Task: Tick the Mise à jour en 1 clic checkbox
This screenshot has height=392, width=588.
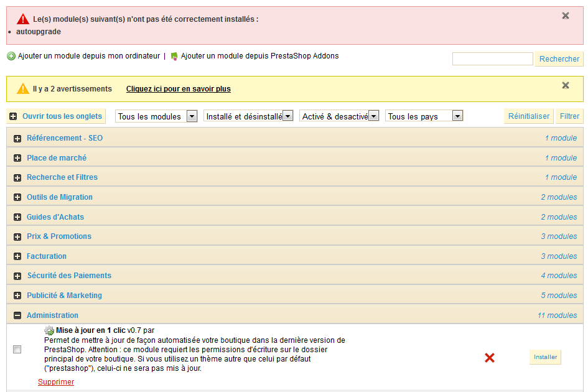Action: (x=17, y=350)
